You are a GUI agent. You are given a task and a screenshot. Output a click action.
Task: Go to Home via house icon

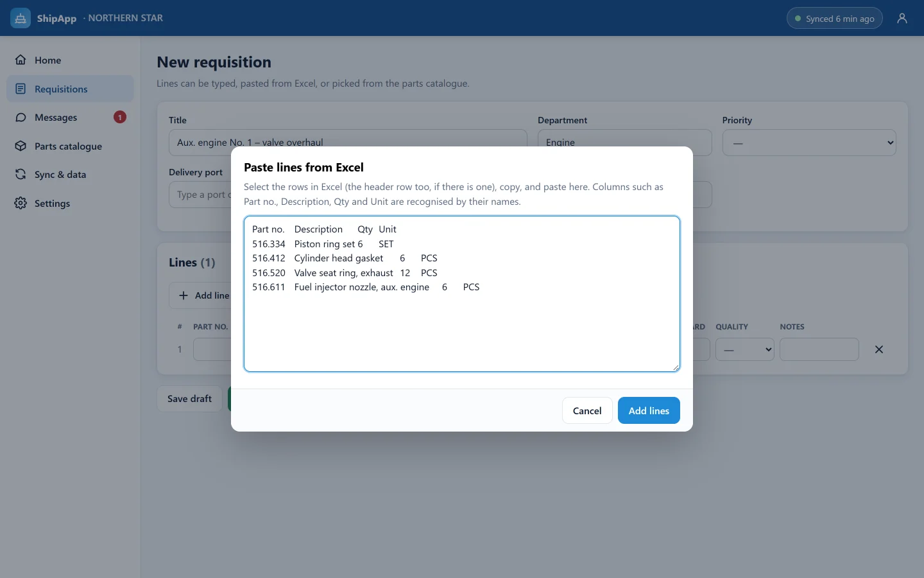(21, 60)
